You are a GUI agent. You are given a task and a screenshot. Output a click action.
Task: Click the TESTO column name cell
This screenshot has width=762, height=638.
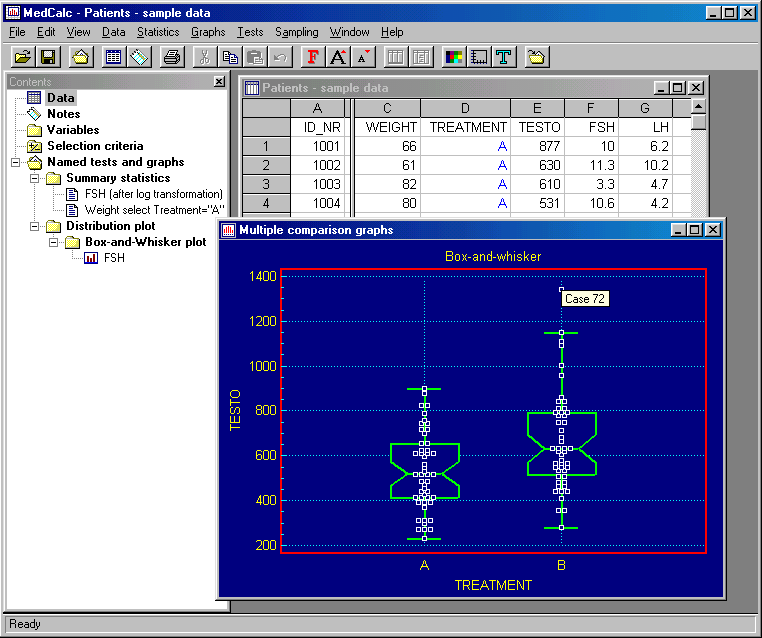pos(537,127)
